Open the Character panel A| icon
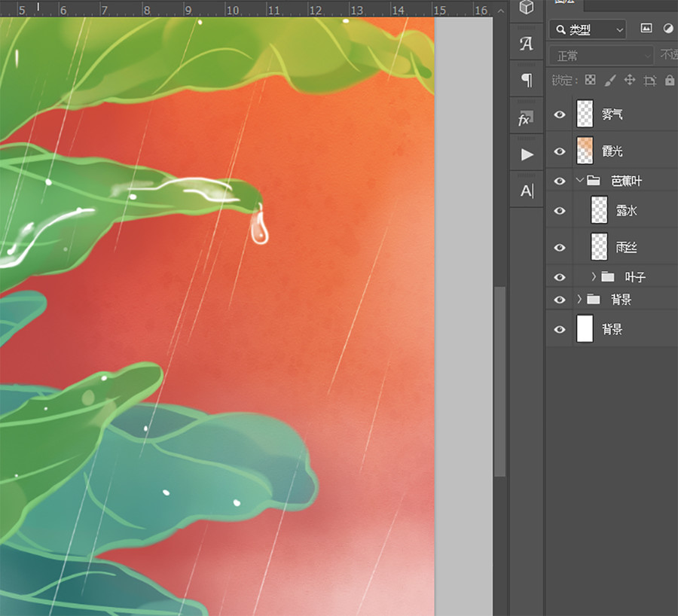This screenshot has height=616, width=678. pyautogui.click(x=527, y=191)
